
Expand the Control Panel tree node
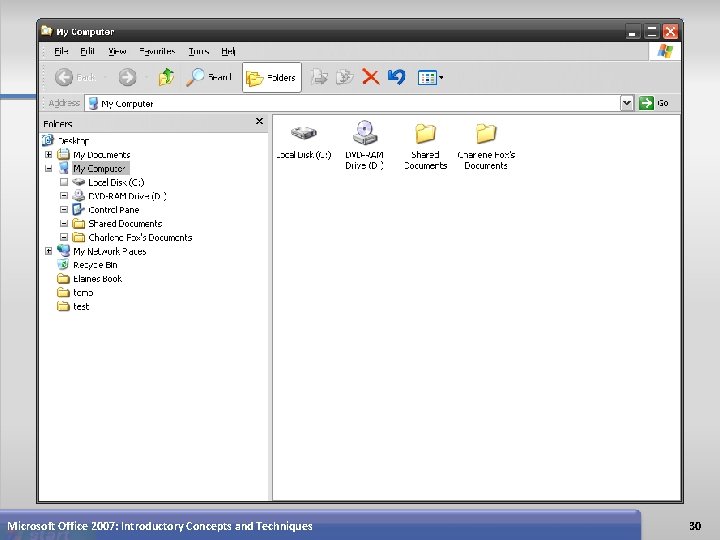pyautogui.click(x=64, y=209)
